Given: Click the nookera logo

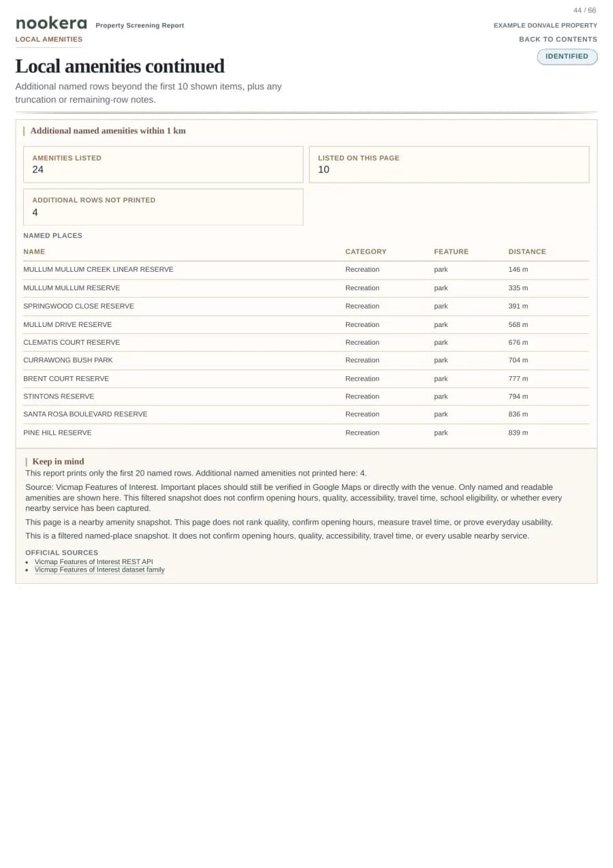Looking at the screenshot, I should (x=51, y=23).
